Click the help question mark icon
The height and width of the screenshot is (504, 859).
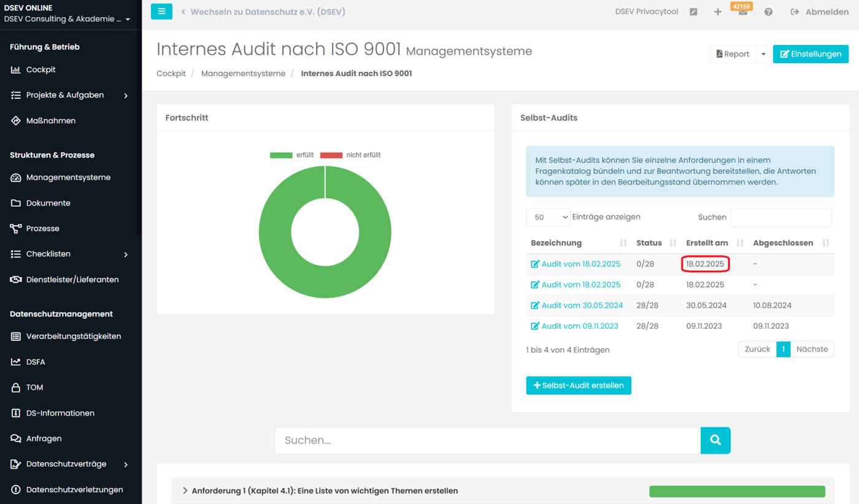point(768,12)
